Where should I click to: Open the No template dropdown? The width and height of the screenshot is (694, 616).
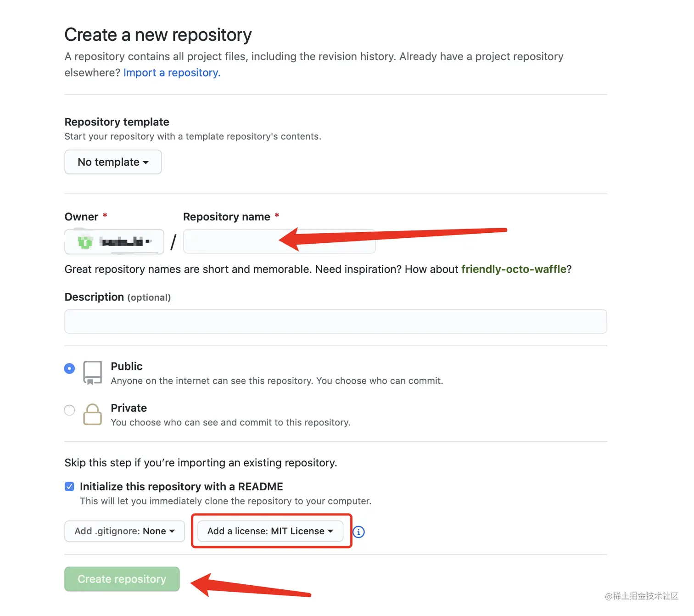113,162
